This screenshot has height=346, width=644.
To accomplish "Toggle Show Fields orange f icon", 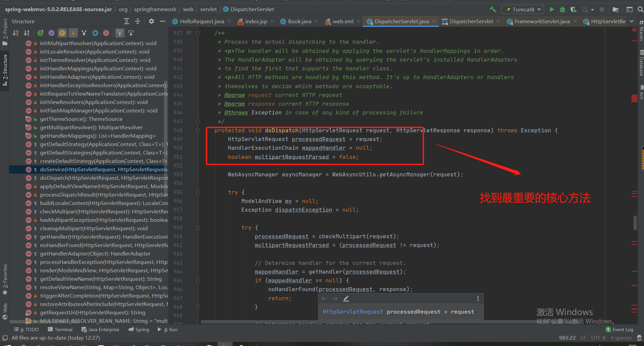I will [62, 33].
